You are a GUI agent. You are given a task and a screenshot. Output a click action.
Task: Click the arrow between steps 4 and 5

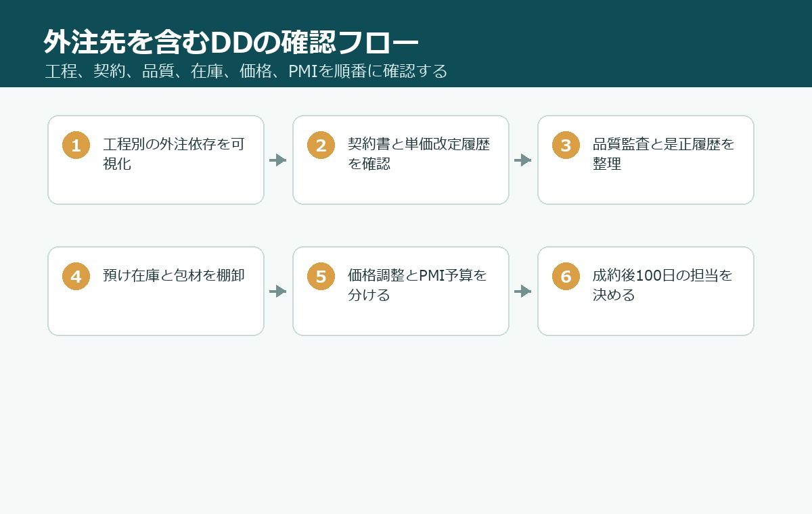278,291
